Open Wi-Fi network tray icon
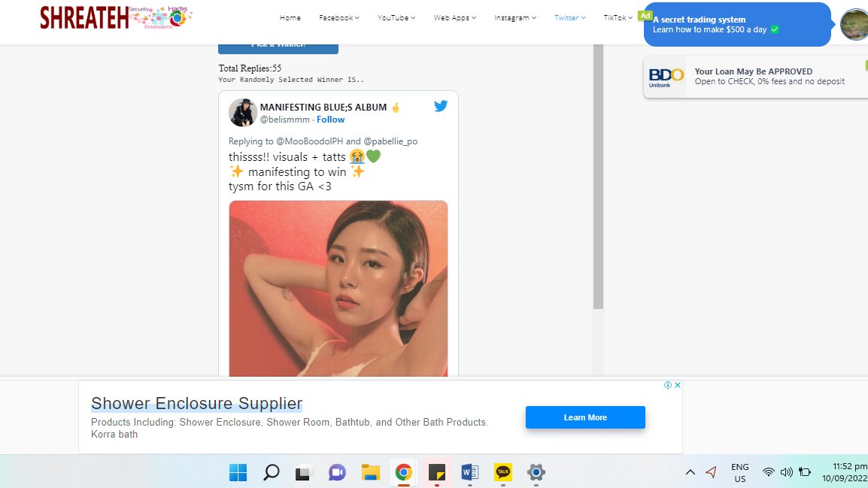The height and width of the screenshot is (488, 868). click(x=769, y=472)
